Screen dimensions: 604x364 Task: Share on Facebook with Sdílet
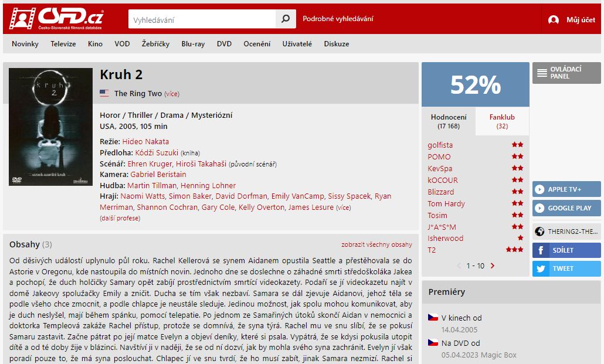pyautogui.click(x=566, y=250)
